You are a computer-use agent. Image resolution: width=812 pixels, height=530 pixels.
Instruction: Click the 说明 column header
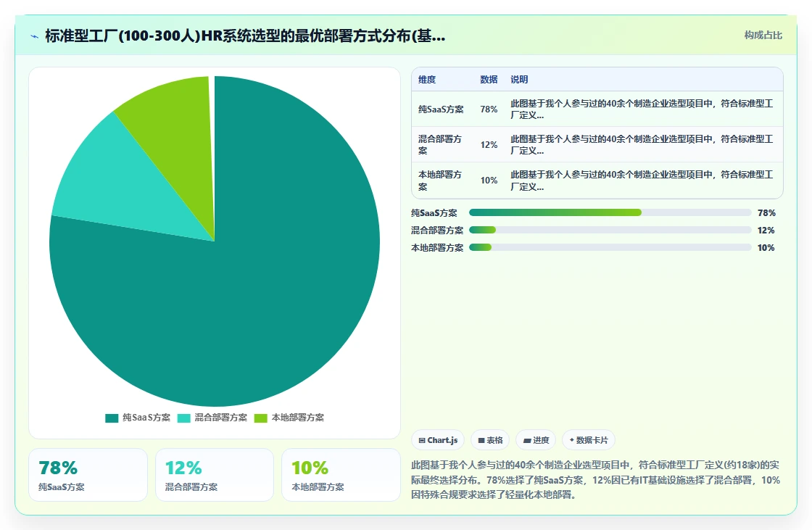tap(519, 79)
